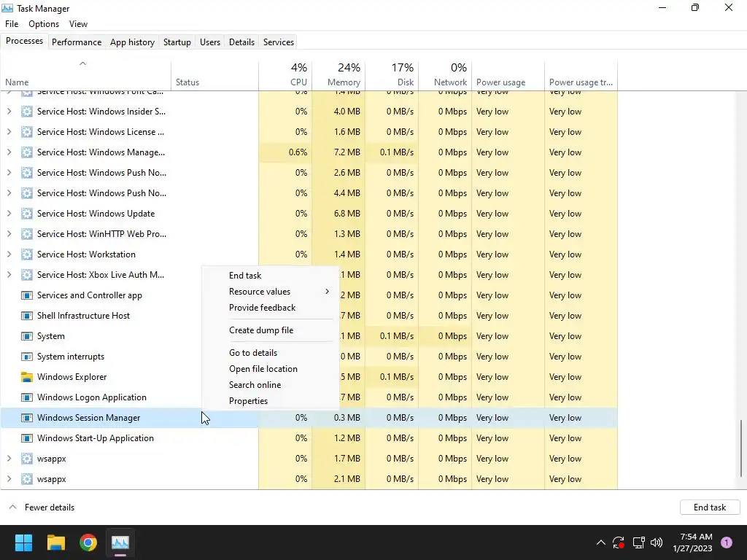The image size is (747, 560).
Task: Launch Google Chrome from the taskbar
Action: click(88, 542)
